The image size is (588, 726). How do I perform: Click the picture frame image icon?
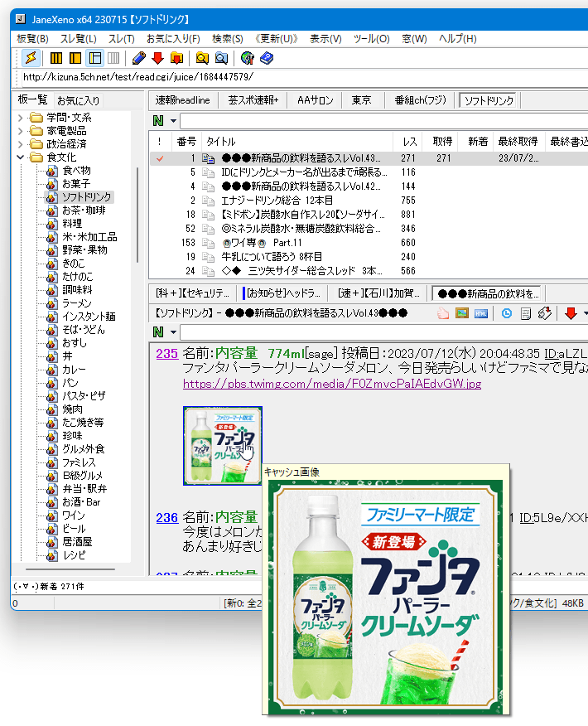pyautogui.click(x=461, y=313)
